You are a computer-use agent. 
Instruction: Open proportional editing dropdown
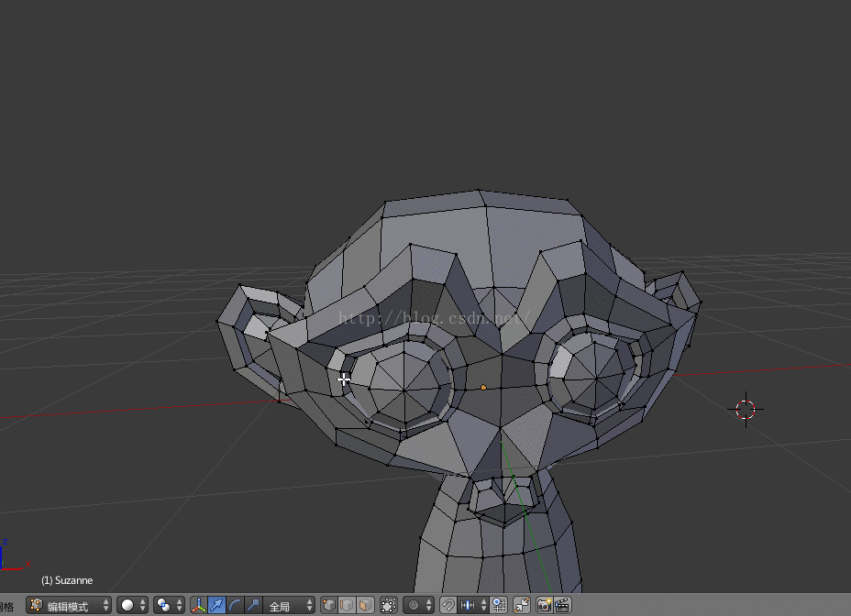coord(418,605)
